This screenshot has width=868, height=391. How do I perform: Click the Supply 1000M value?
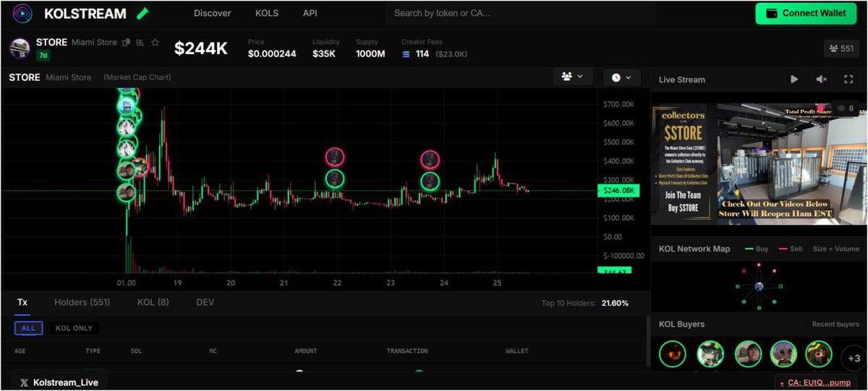[370, 54]
